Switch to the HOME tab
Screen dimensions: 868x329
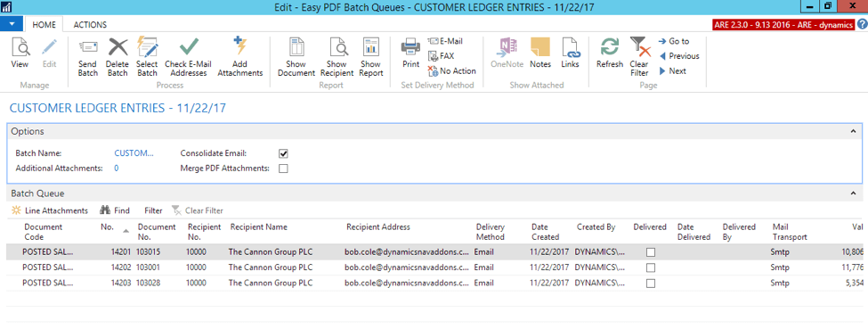click(44, 24)
